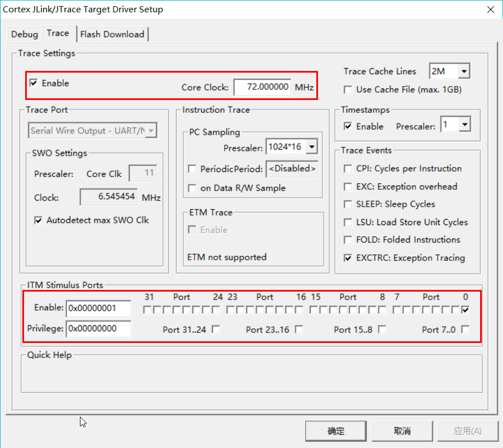Check the Port 7..0 privilege checkbox
503x448 pixels.
[466, 330]
